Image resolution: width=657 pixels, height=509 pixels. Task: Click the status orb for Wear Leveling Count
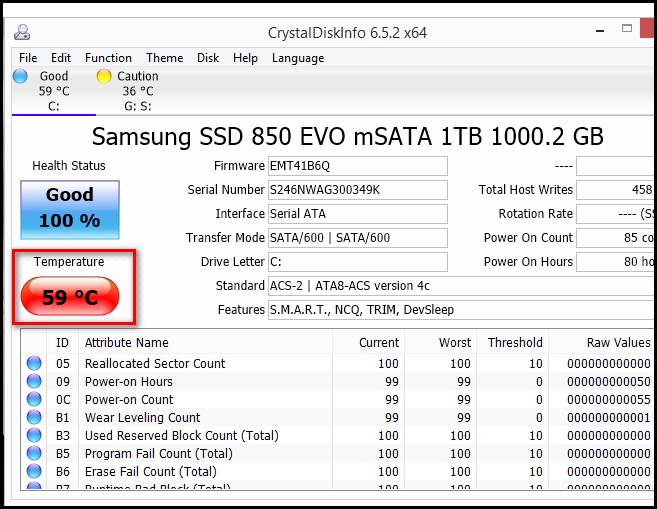(34, 417)
